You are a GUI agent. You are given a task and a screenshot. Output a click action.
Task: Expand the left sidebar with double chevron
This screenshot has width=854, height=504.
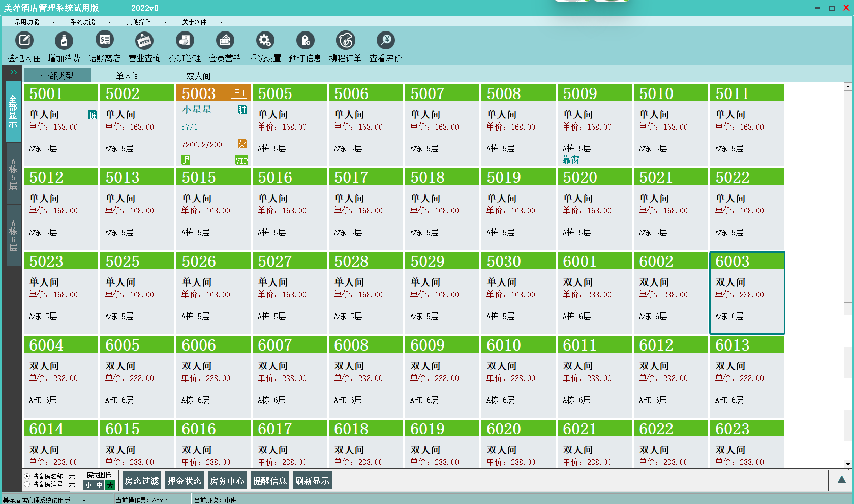click(x=14, y=72)
